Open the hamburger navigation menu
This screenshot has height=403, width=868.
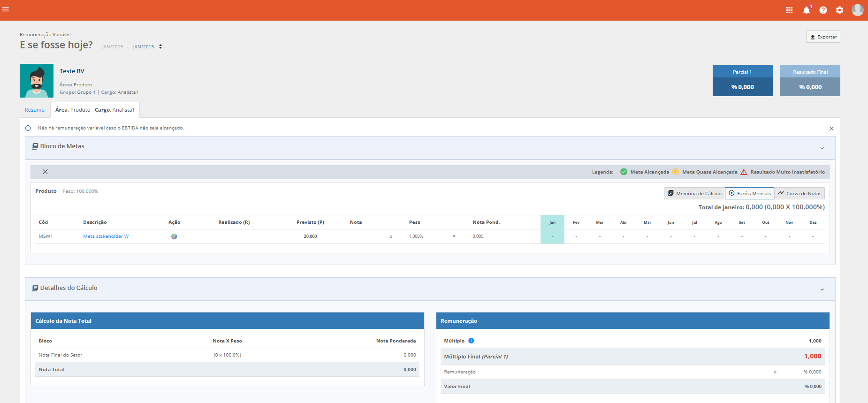pyautogui.click(x=6, y=9)
